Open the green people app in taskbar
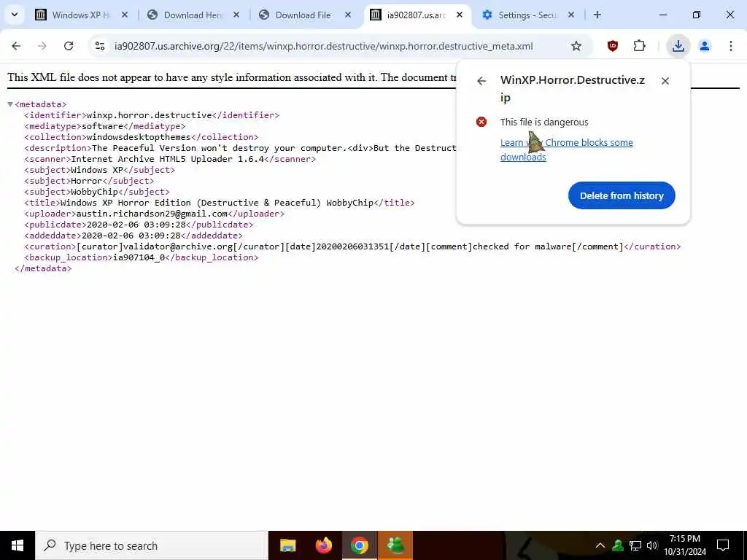Screen dimensions: 747x560 click(395, 545)
